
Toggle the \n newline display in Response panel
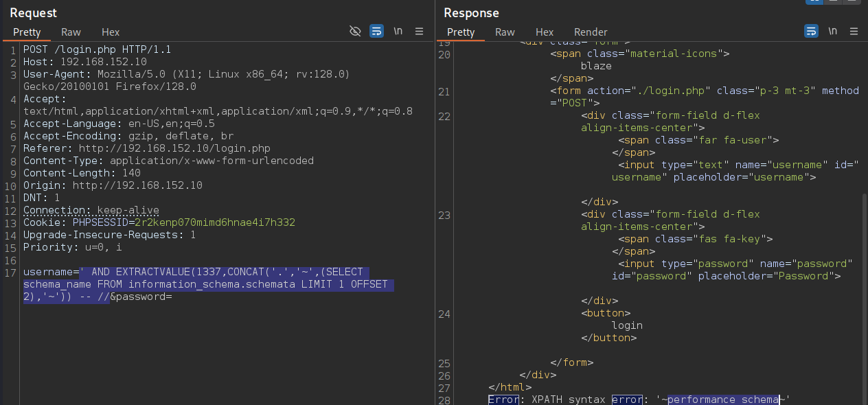point(832,31)
